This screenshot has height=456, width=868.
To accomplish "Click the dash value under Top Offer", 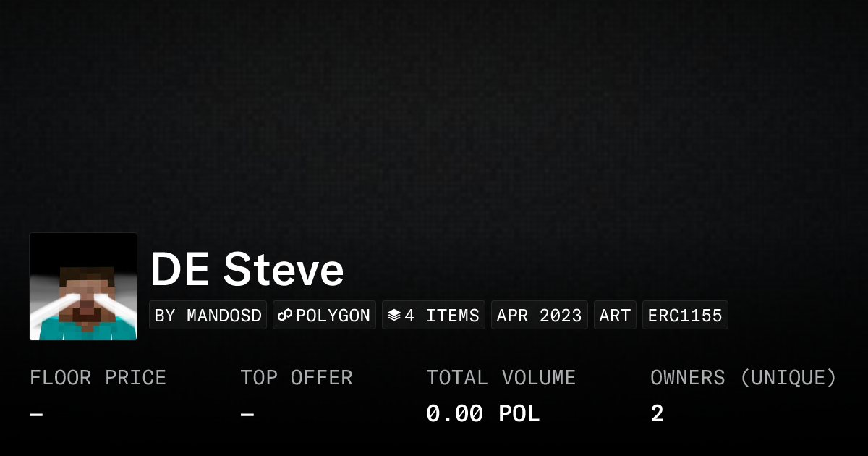I will coord(247,415).
